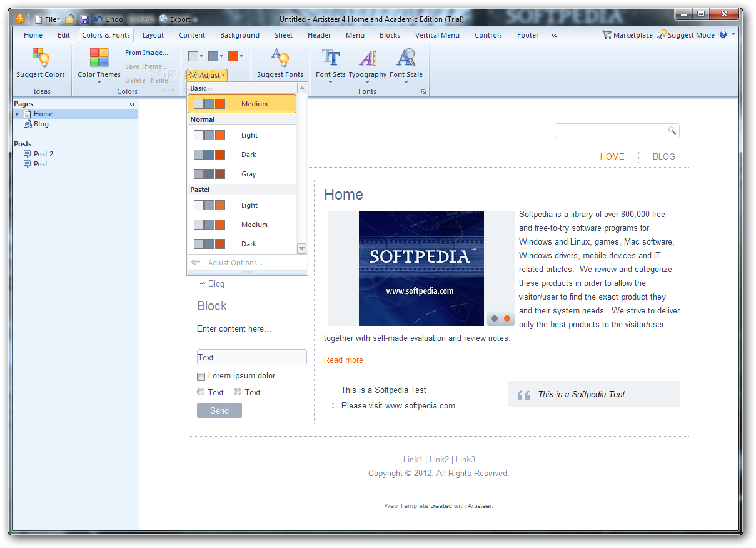Image resolution: width=756 pixels, height=548 pixels.
Task: Click the Artisteer application logo button
Action: [20, 19]
